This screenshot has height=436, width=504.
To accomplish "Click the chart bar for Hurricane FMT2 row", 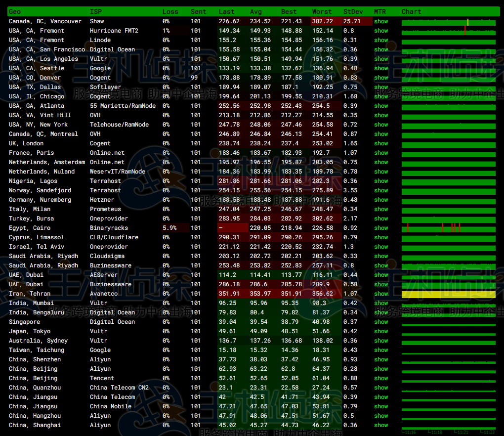I will 448,32.
